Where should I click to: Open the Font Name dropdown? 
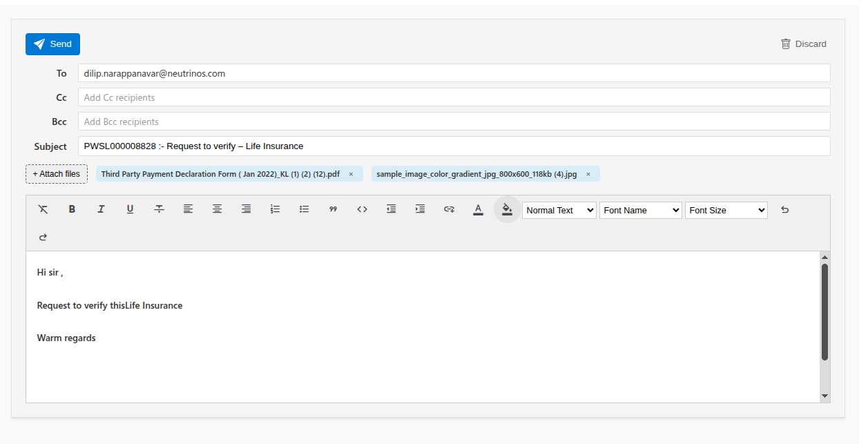pos(640,210)
